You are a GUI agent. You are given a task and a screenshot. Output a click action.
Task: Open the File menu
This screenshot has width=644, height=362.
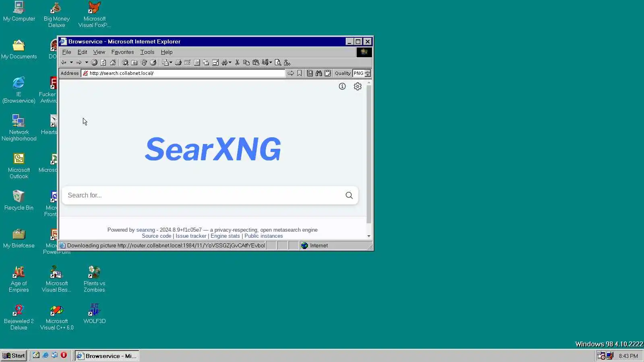(x=66, y=52)
